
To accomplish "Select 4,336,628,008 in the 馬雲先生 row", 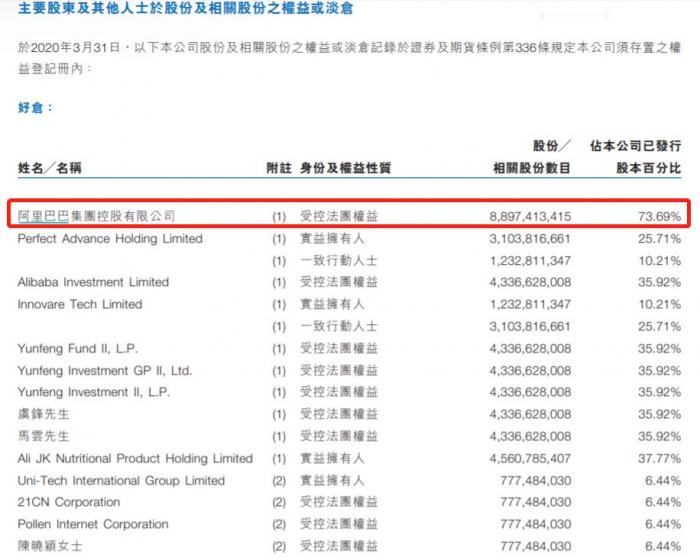I will 530,436.
